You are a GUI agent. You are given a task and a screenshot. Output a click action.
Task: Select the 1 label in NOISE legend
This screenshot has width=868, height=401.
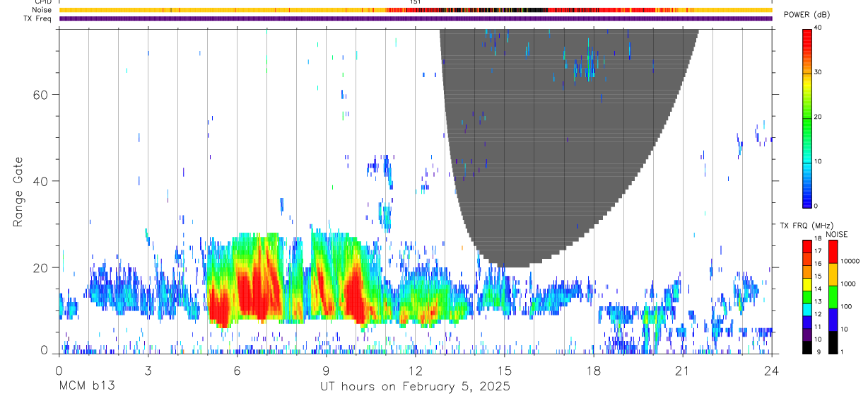click(843, 351)
